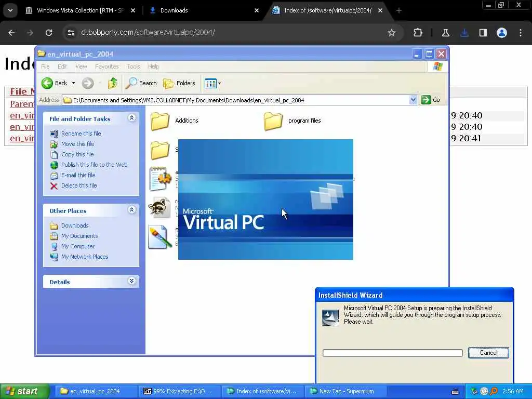Click the InstallShield setup icon in wizard
Viewport: 532px width, 399px height.
point(330,317)
